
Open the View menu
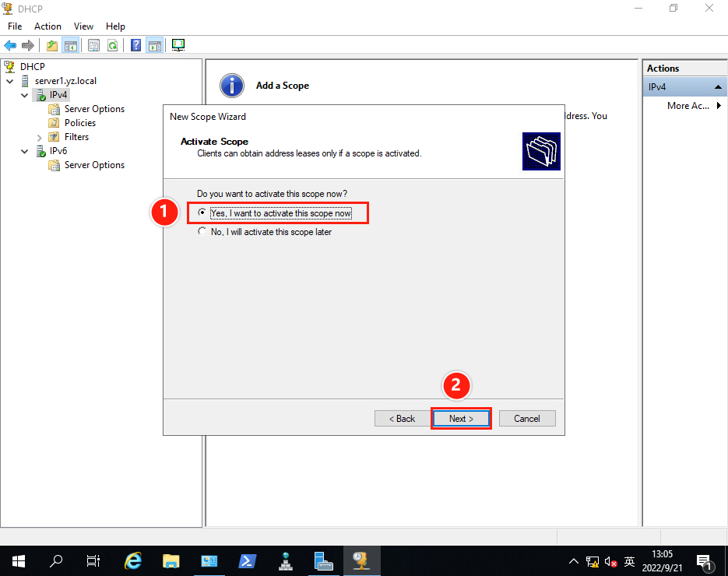83,26
